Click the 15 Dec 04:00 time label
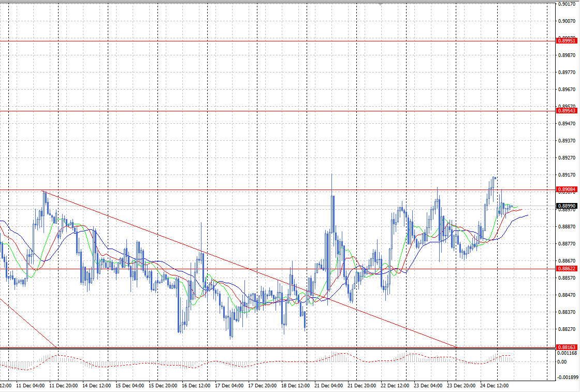Viewport: 580px width, 392px height. coord(130,386)
